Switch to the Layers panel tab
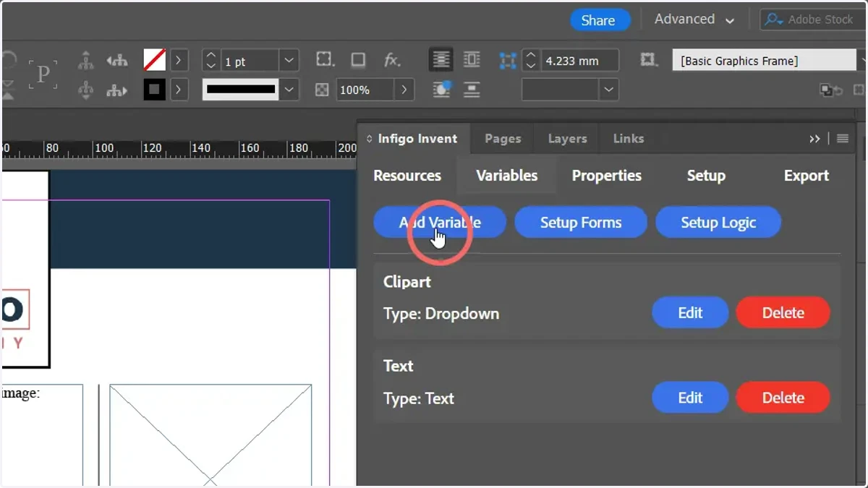 point(567,139)
